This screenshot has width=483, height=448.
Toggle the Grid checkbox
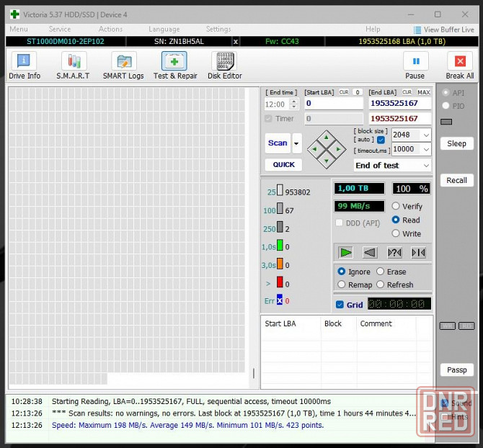tap(340, 305)
